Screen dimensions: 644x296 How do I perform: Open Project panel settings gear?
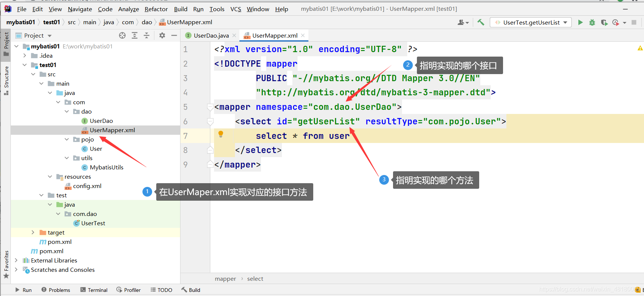[162, 35]
